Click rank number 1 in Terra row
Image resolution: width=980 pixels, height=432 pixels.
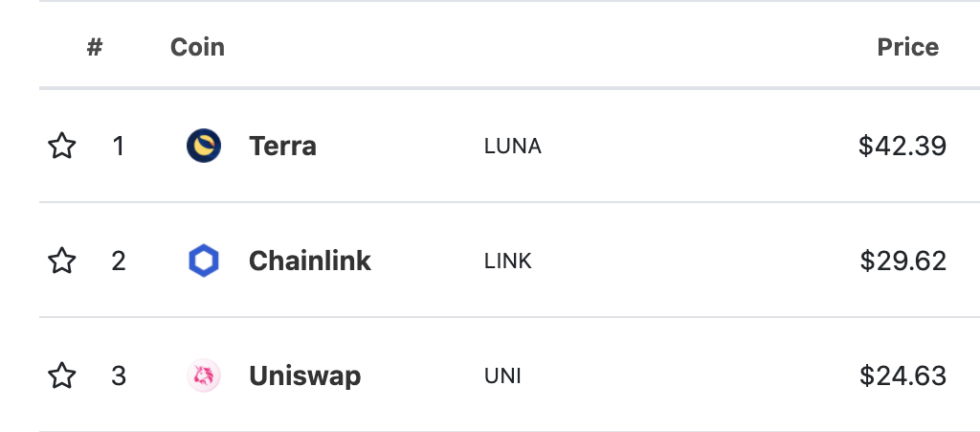point(118,147)
